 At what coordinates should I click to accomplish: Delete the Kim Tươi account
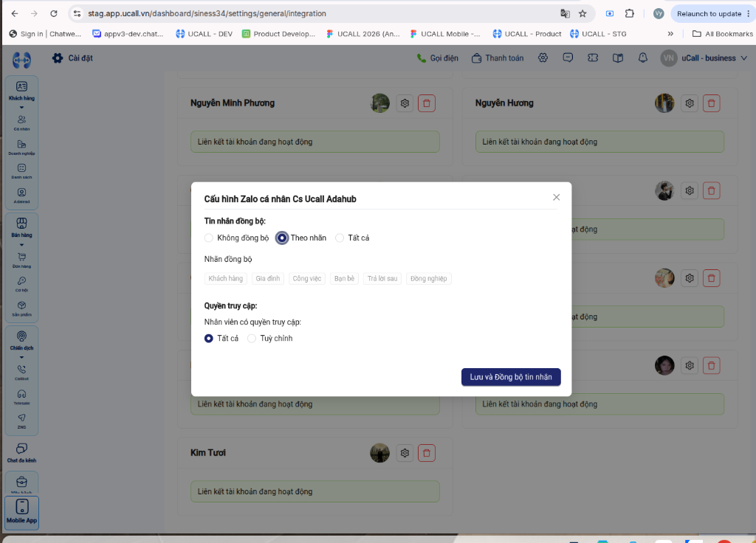427,453
